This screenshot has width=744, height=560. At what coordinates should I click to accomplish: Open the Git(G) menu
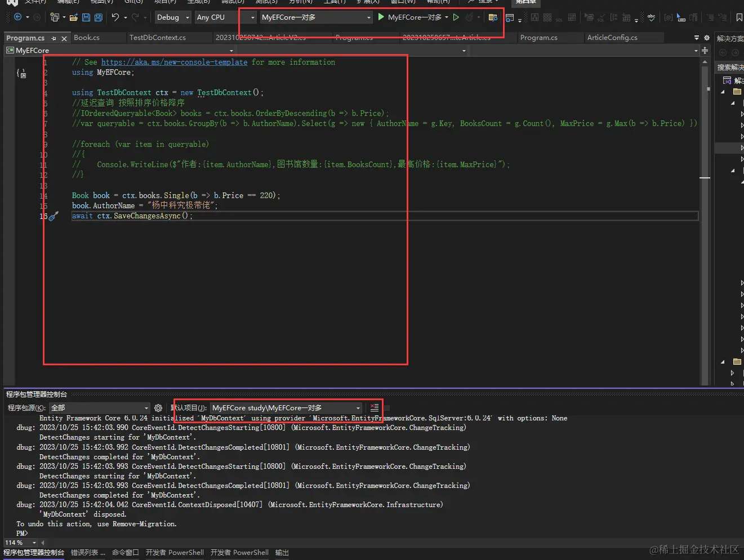coord(133,3)
